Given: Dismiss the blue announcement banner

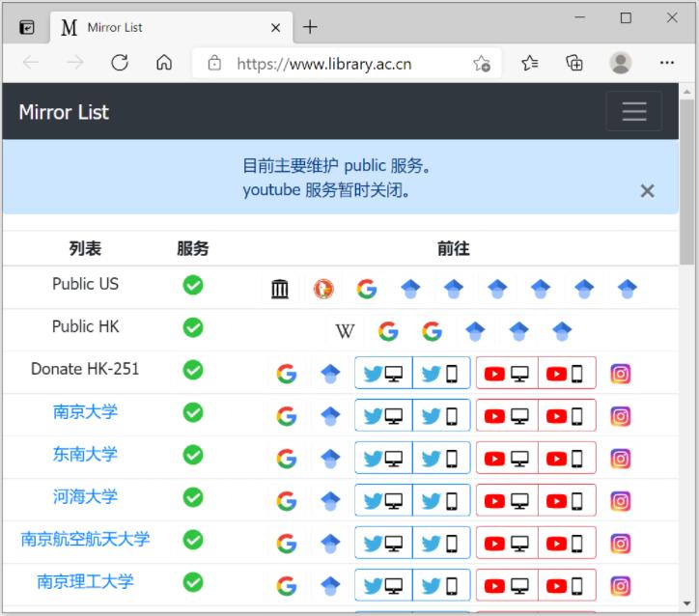Looking at the screenshot, I should click(647, 191).
